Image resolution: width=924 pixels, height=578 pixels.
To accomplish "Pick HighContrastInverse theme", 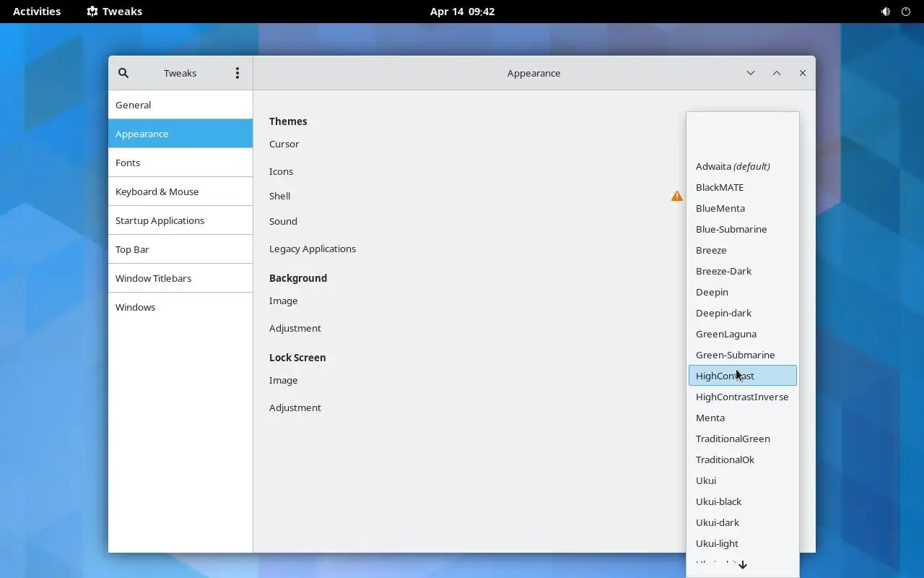I will pos(743,397).
